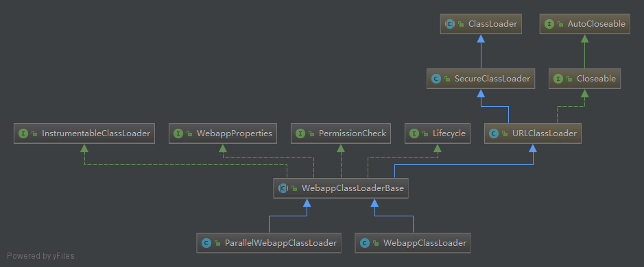
Task: Select the WebappClassLoader diagram node
Action: [413, 243]
